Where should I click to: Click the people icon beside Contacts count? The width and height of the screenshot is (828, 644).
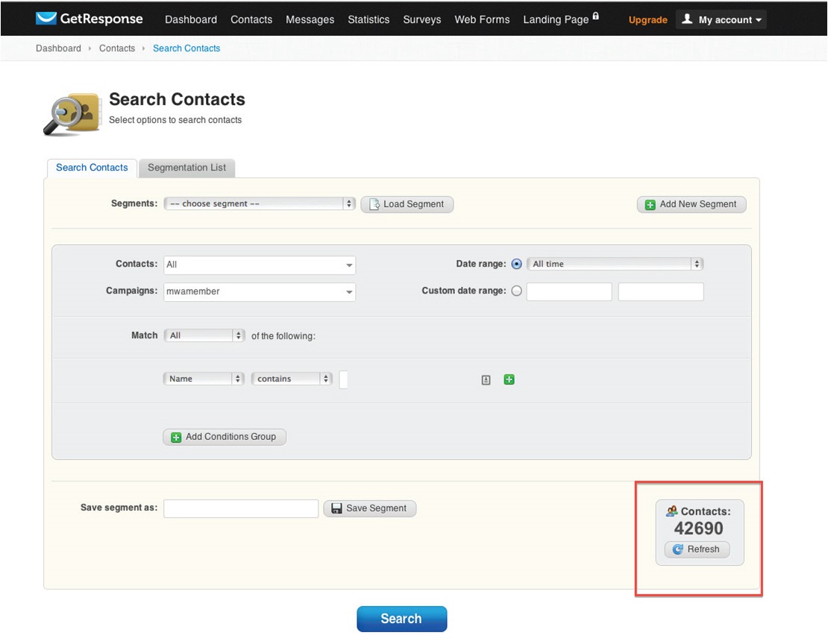[x=671, y=511]
